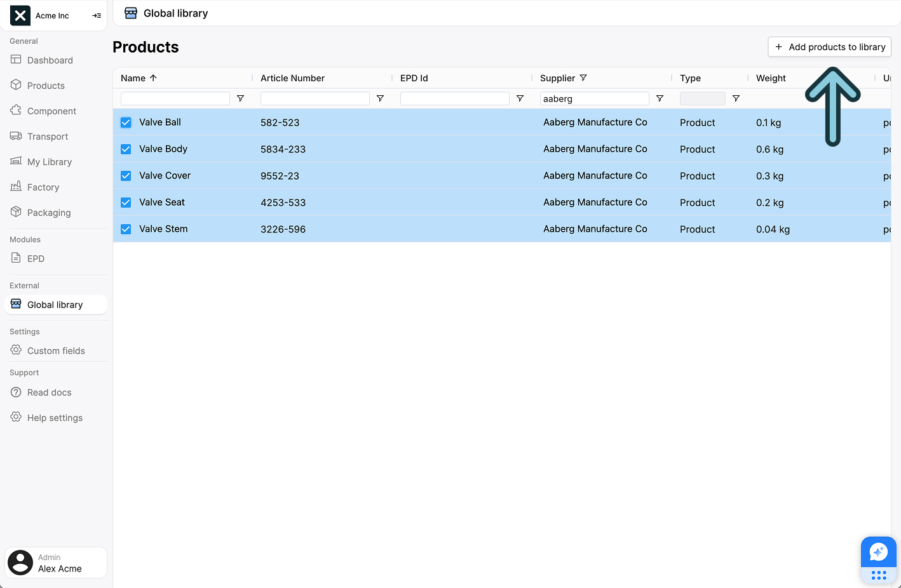Click Add products to library button
Image resolution: width=901 pixels, height=588 pixels.
(829, 47)
